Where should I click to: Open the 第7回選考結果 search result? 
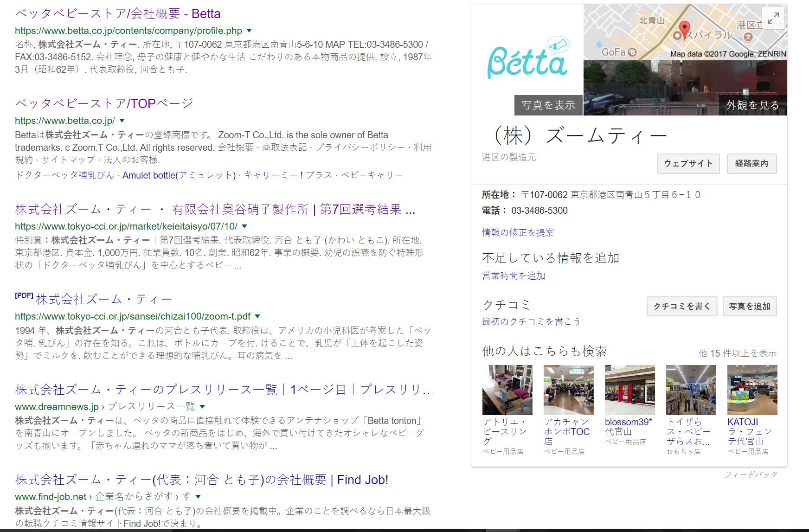(x=215, y=209)
